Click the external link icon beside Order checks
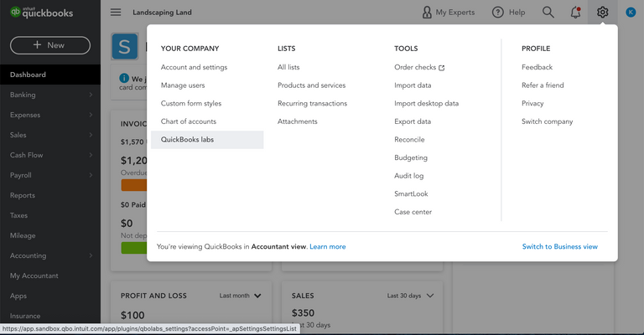The height and width of the screenshot is (335, 644). (442, 68)
